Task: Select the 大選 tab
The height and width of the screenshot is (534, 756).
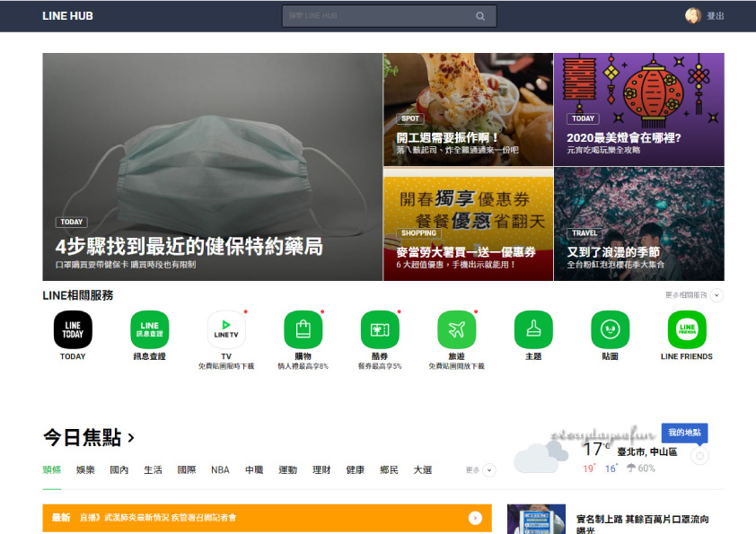Action: [x=423, y=470]
